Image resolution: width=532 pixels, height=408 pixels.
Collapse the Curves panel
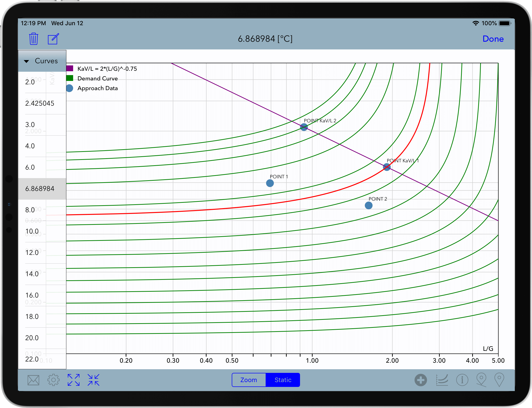point(46,61)
